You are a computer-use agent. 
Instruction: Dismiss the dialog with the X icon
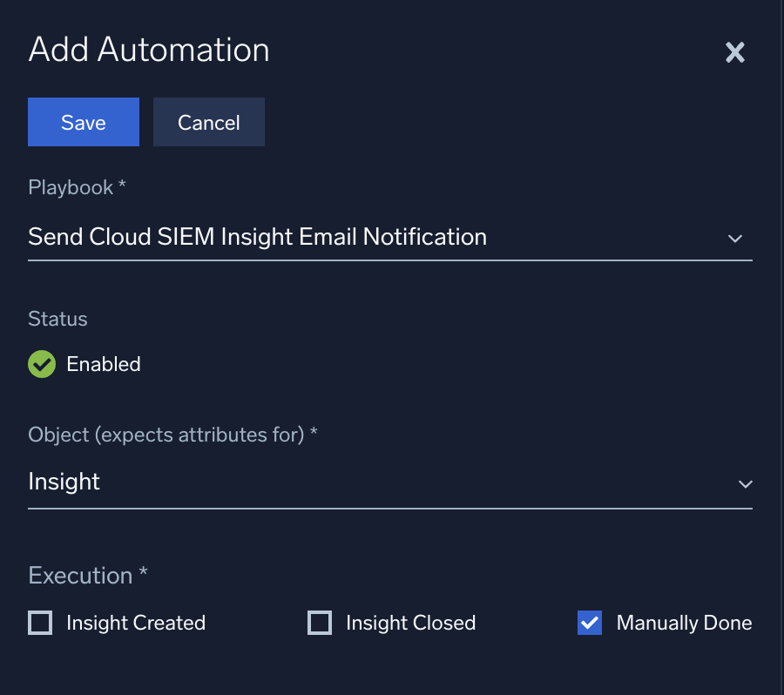click(734, 52)
